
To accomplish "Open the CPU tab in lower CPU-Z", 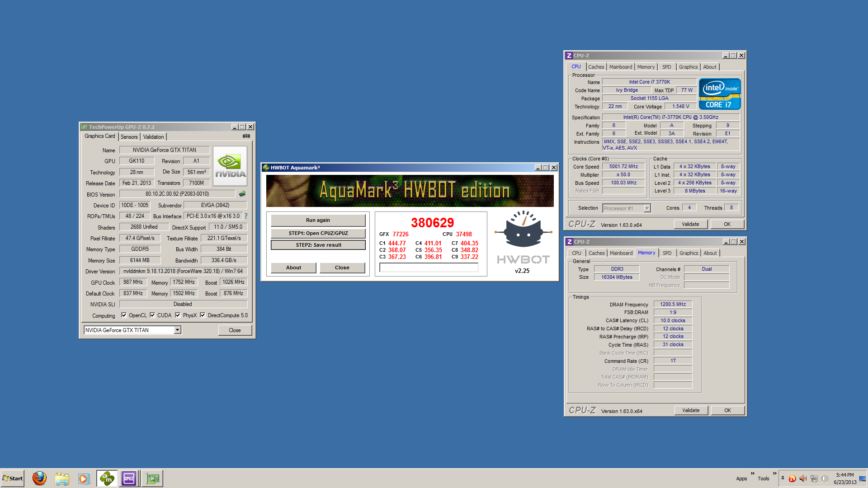I will 576,253.
